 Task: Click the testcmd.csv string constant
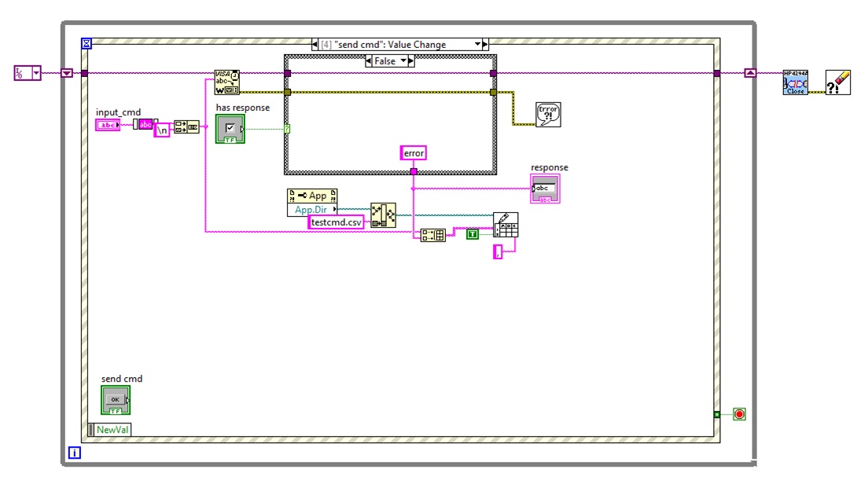336,222
